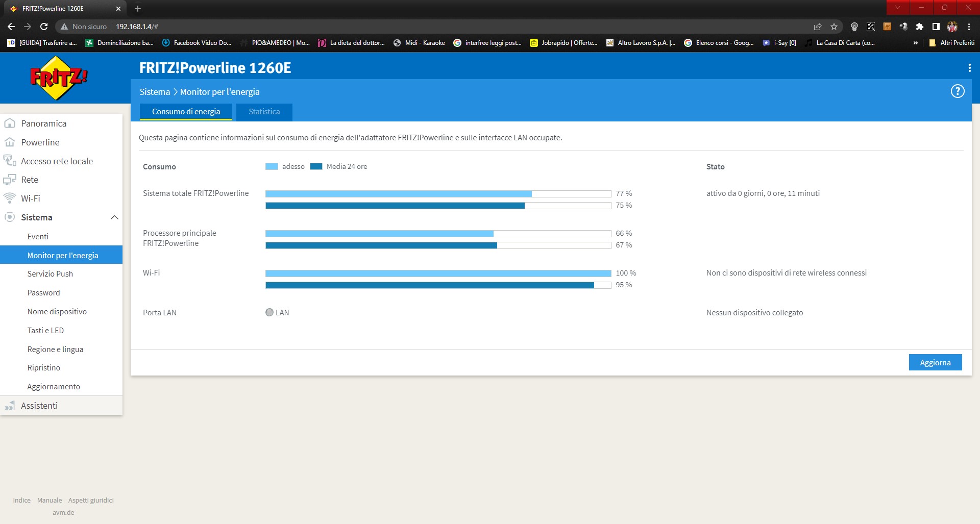Click the adesso light blue legend swatch
The height and width of the screenshot is (524, 980).
(272, 166)
